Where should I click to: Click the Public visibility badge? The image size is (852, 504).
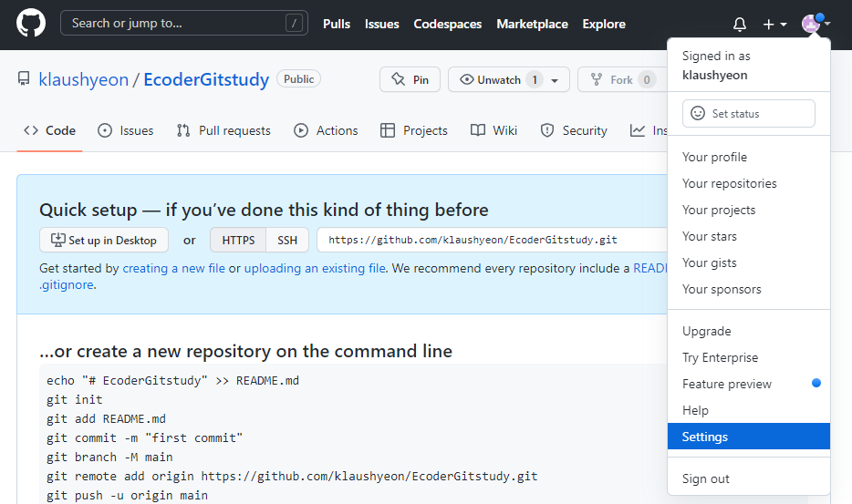click(299, 78)
